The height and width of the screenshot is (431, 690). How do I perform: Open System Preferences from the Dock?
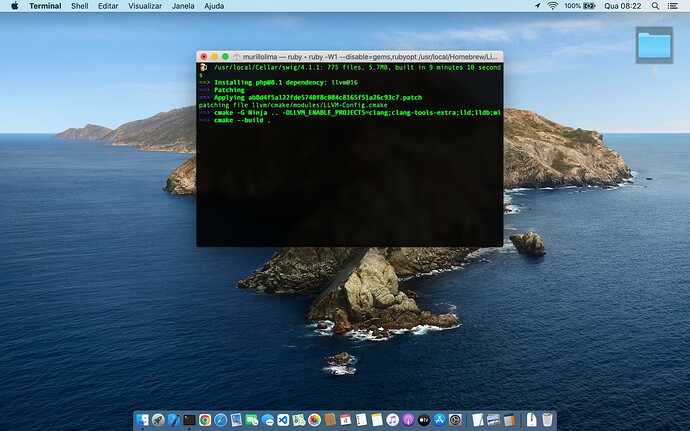(x=455, y=420)
